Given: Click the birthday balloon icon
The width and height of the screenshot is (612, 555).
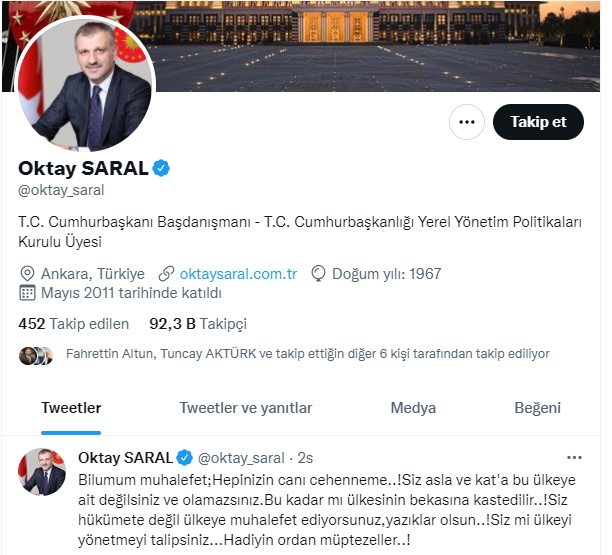Looking at the screenshot, I should [318, 274].
